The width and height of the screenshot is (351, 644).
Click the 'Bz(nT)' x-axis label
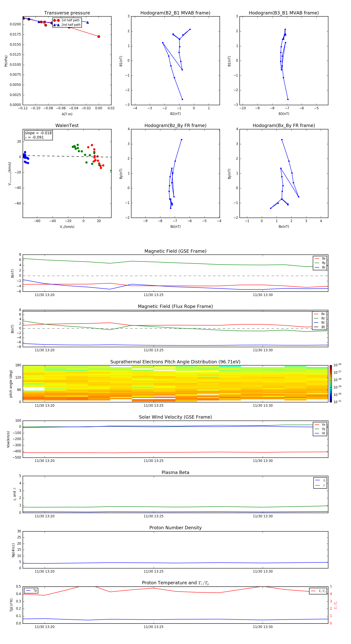pyautogui.click(x=175, y=227)
